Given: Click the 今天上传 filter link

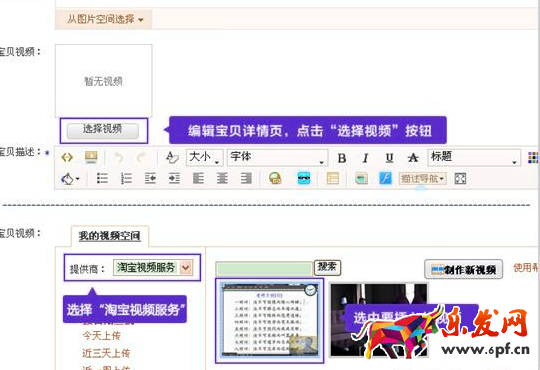Looking at the screenshot, I should pyautogui.click(x=101, y=335).
